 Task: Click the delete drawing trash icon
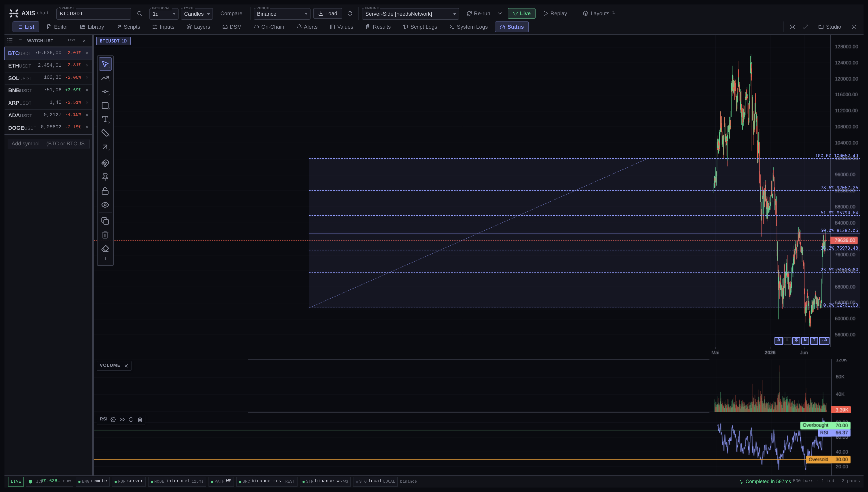(x=105, y=235)
